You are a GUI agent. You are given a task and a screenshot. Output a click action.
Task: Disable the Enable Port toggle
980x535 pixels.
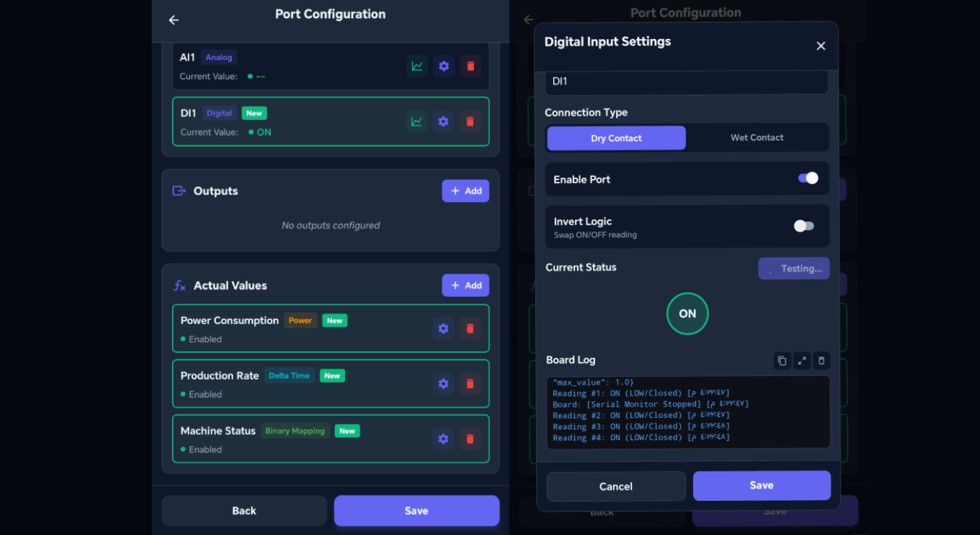[x=807, y=178]
